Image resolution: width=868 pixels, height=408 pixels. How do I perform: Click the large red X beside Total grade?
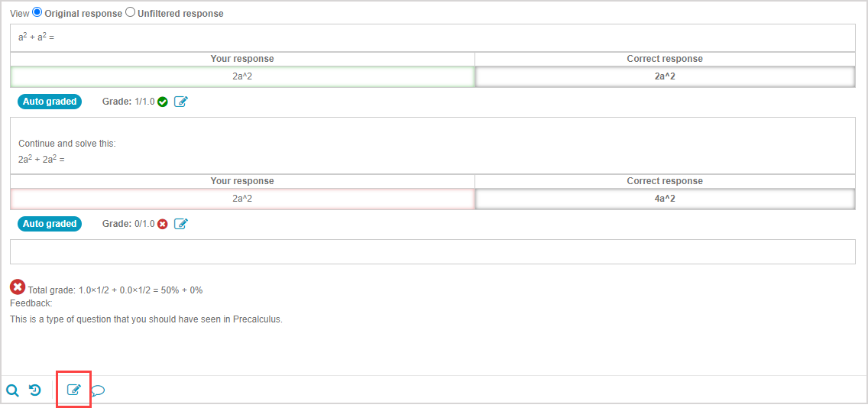(18, 287)
